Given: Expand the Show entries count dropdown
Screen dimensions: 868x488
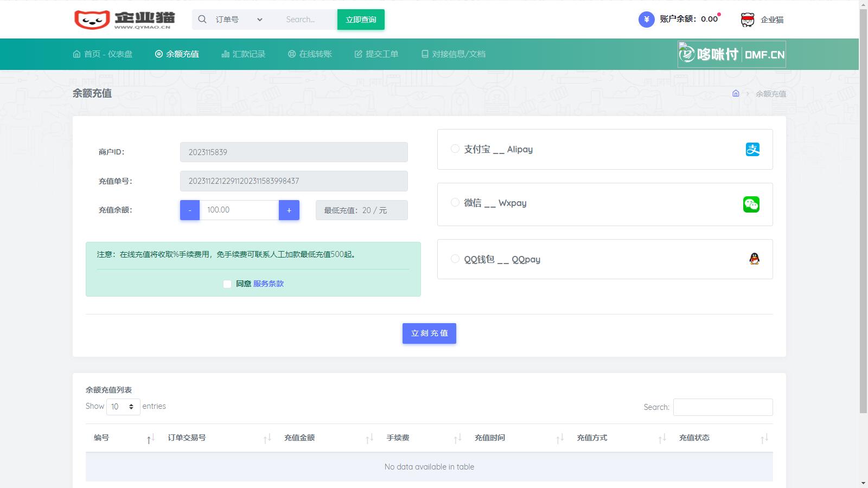Looking at the screenshot, I should click(x=123, y=407).
